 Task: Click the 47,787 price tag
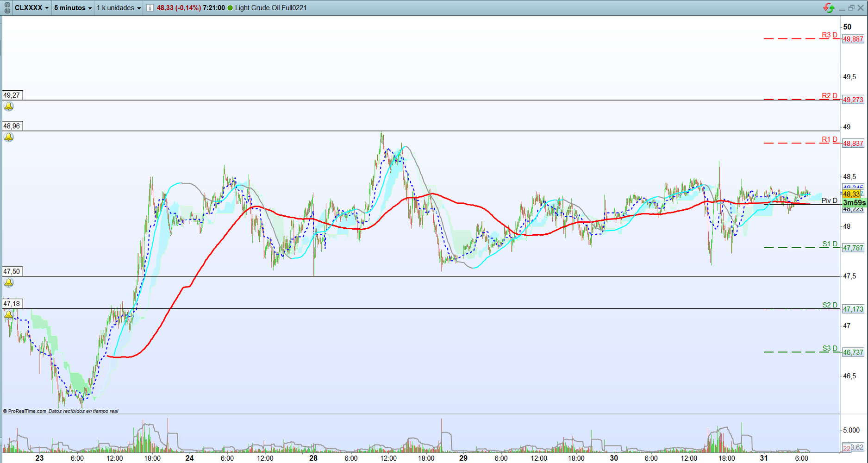[853, 248]
